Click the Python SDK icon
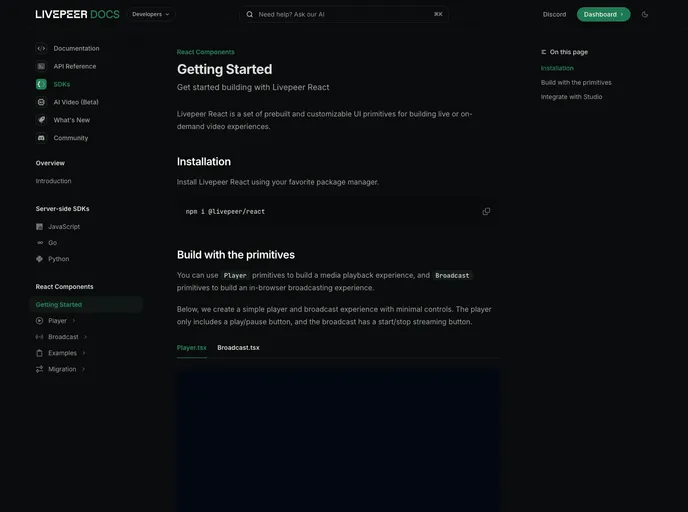 39,259
